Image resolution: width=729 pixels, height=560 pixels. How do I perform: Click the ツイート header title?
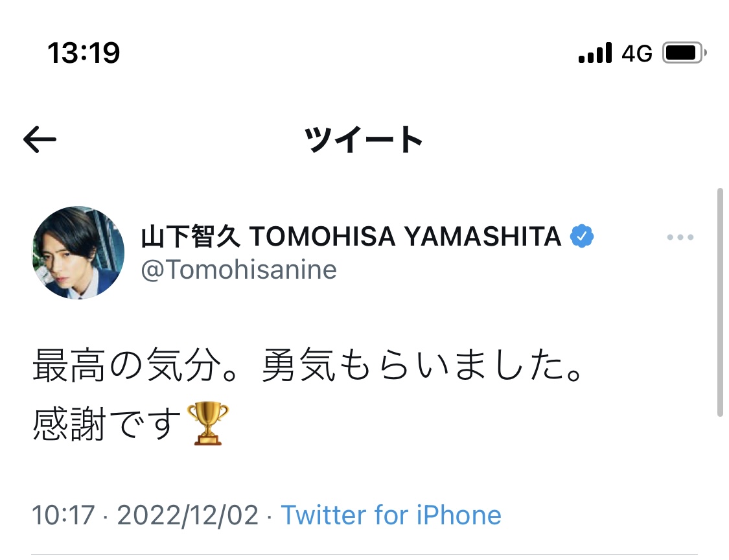364,139
